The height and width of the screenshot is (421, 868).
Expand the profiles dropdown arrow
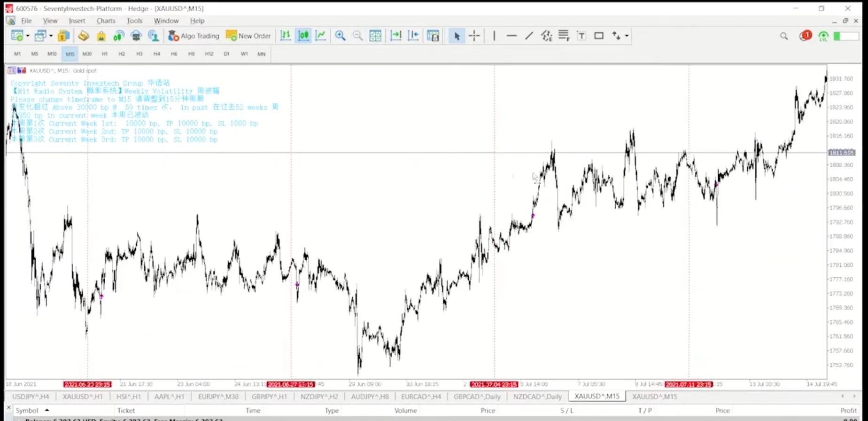click(x=51, y=36)
